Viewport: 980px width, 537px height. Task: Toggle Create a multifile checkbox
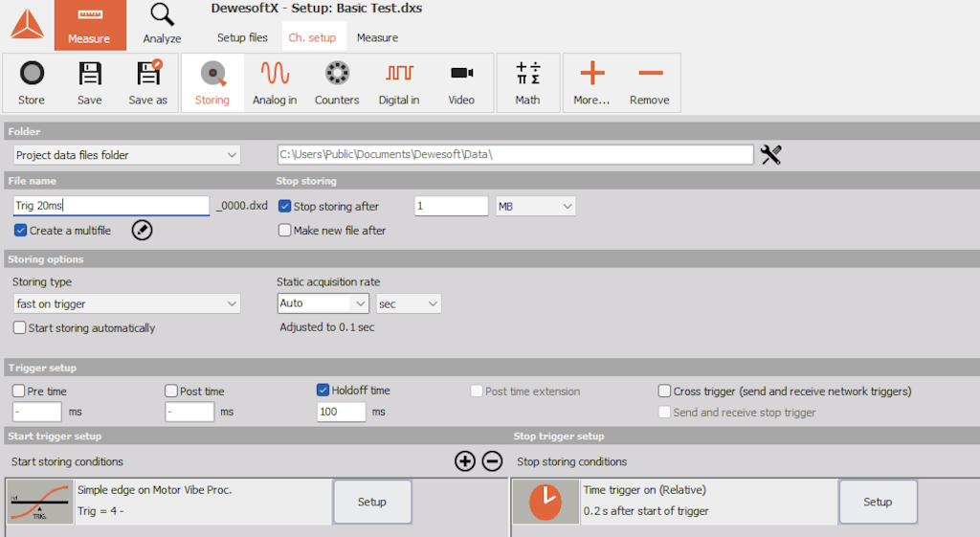(20, 230)
